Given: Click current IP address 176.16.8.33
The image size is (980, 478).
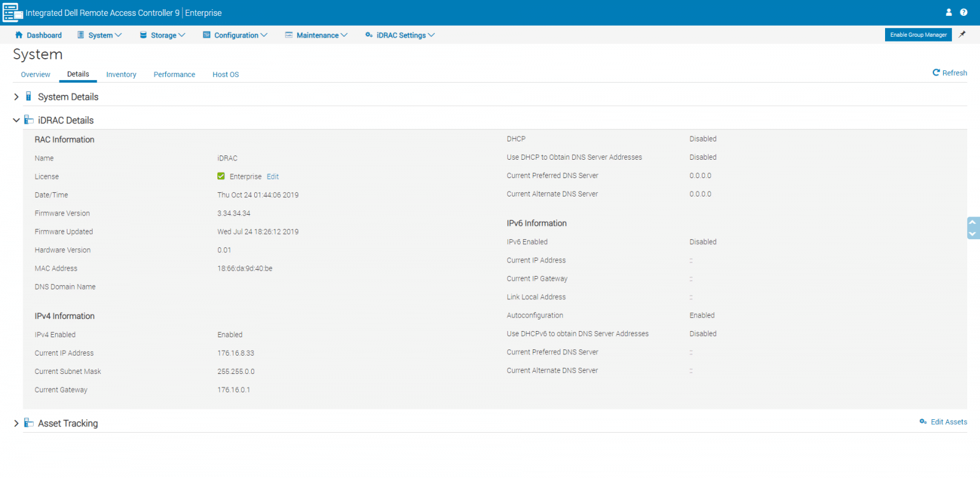Looking at the screenshot, I should (x=236, y=353).
